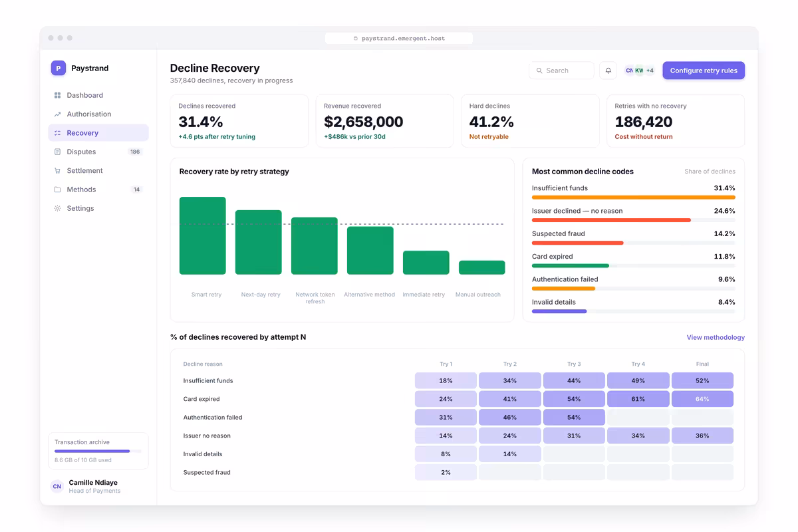Click 'Issuer declined — no reason' label

pyautogui.click(x=577, y=211)
